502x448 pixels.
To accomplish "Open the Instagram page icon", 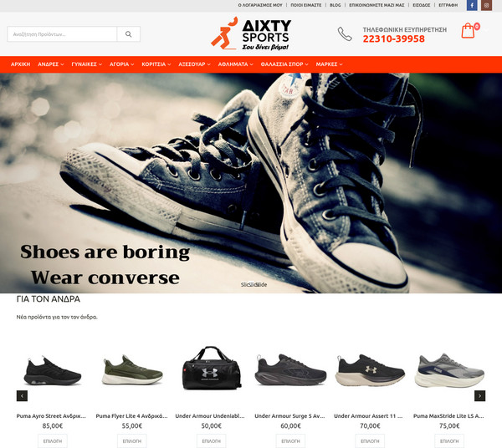I will 486,5.
